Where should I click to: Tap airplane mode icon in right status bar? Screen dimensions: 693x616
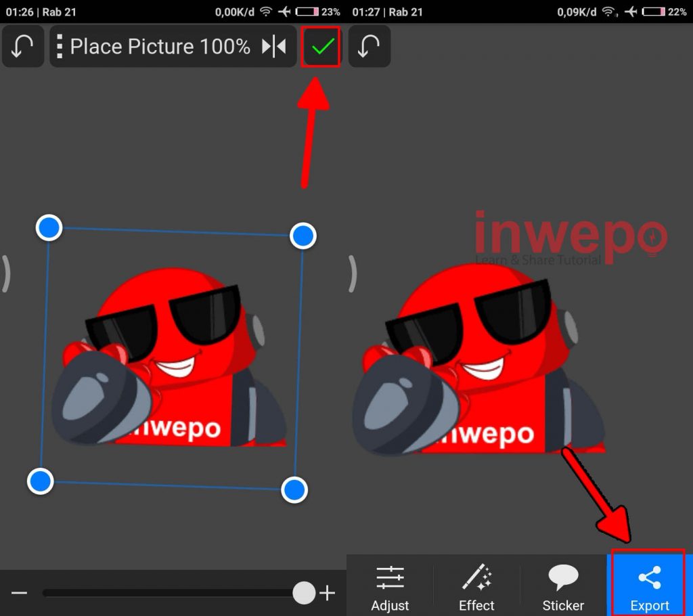(631, 12)
